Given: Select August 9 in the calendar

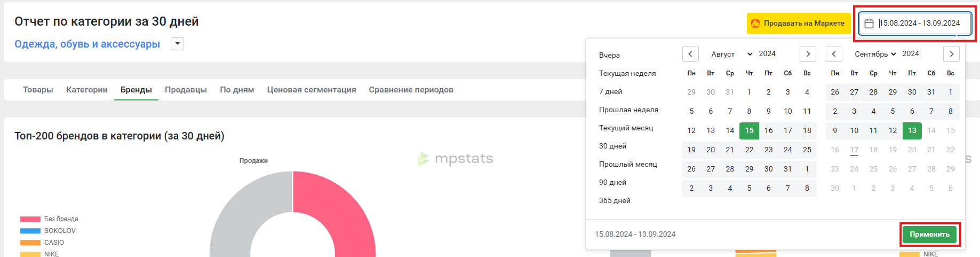Looking at the screenshot, I should [768, 111].
